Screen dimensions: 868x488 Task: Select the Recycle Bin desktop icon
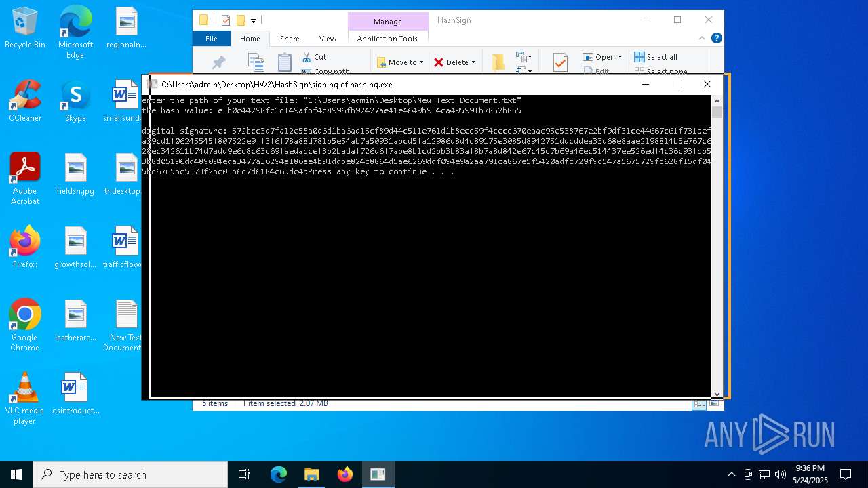pyautogui.click(x=25, y=28)
